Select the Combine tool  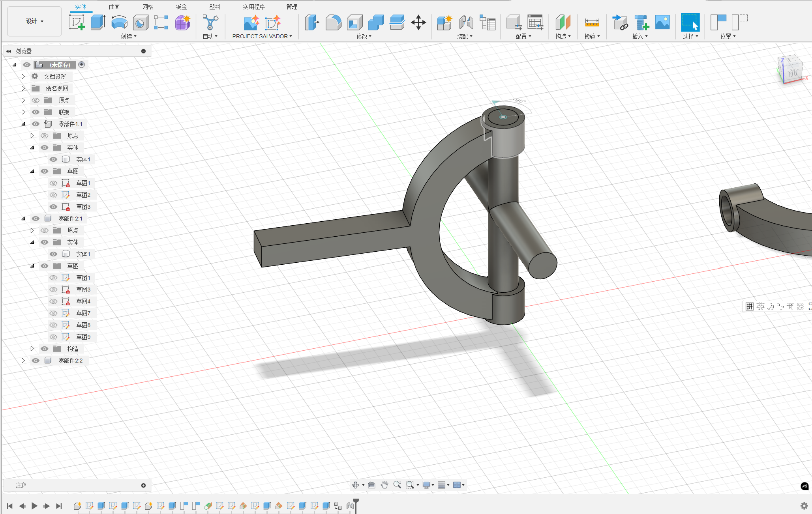coord(376,22)
